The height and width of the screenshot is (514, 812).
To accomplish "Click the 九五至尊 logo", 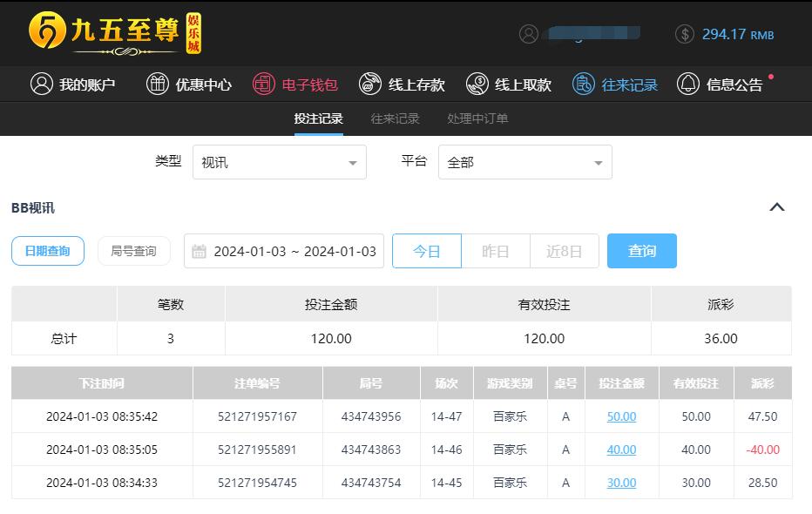I will click(x=115, y=33).
